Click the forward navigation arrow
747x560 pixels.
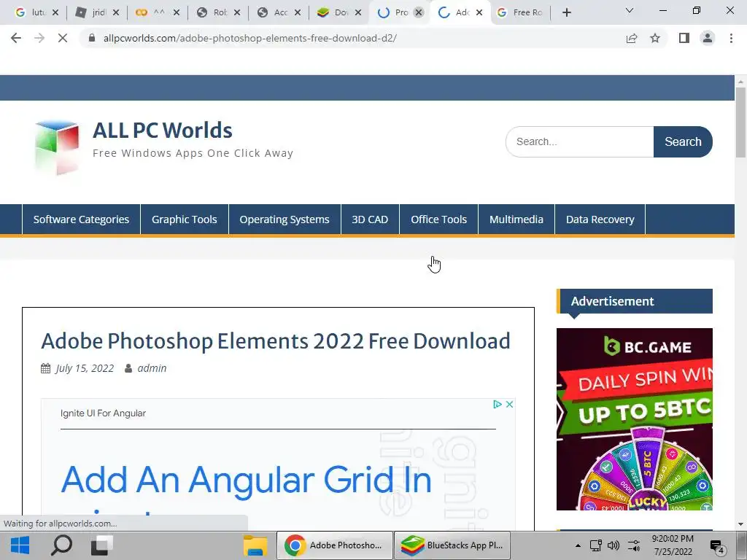[x=39, y=38]
